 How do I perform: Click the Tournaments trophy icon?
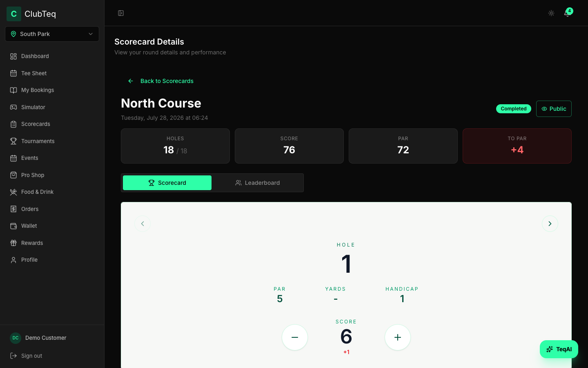click(13, 141)
